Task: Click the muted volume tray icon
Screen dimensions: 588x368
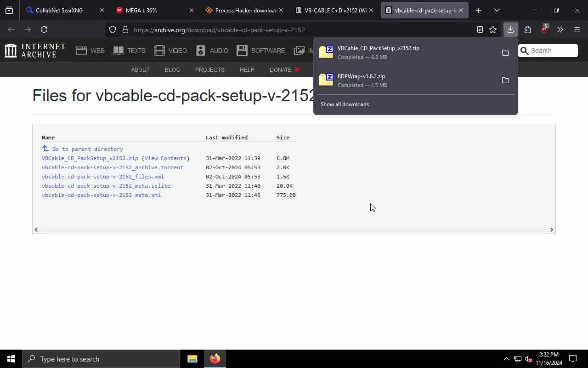Action: coord(529,359)
